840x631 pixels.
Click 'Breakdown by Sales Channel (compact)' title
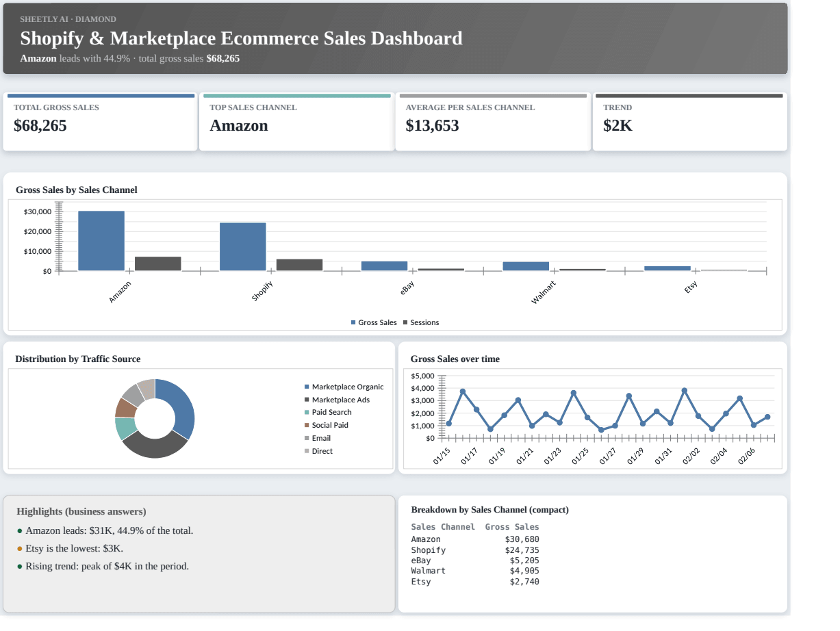(x=489, y=510)
